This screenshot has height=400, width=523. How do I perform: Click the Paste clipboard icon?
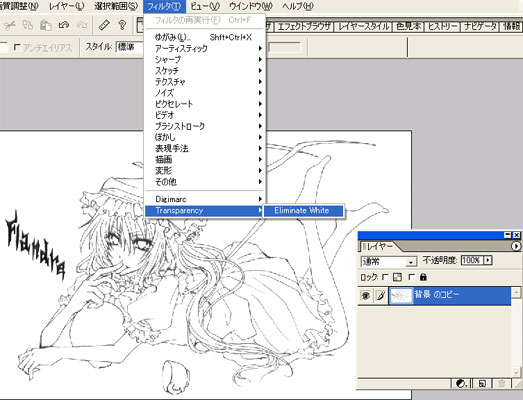tap(46, 25)
